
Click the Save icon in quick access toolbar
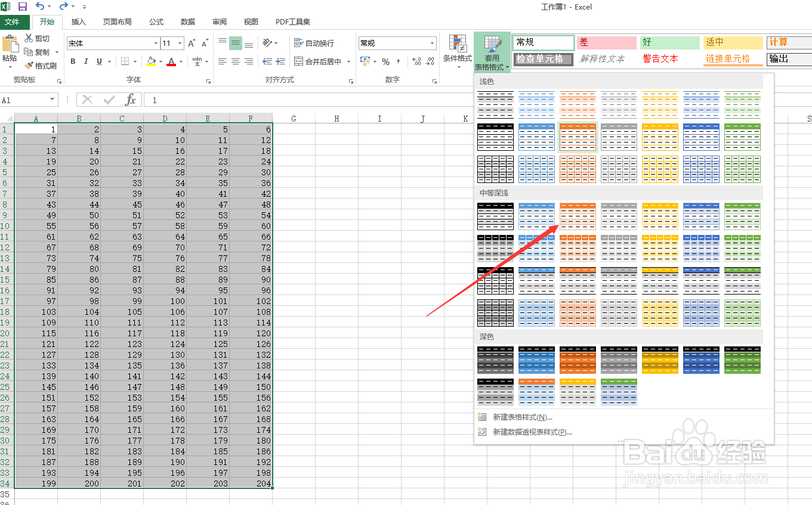23,7
